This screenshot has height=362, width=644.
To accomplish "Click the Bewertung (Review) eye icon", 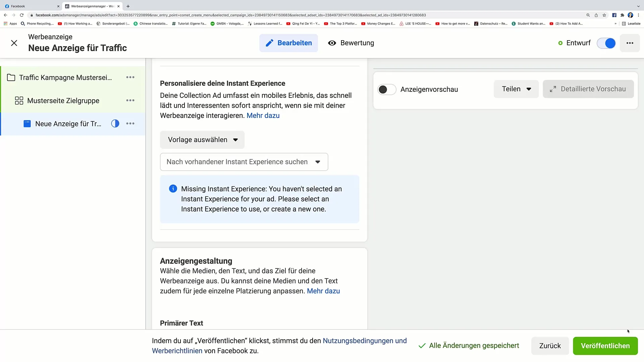I will pos(332,43).
